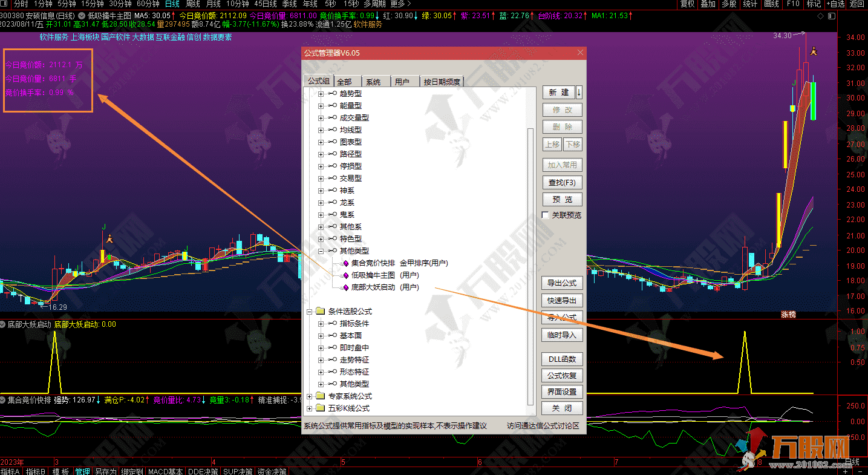Image resolution: width=868 pixels, height=475 pixels.
Task: Click the formula tree vertical scrollbar
Action: (530, 266)
